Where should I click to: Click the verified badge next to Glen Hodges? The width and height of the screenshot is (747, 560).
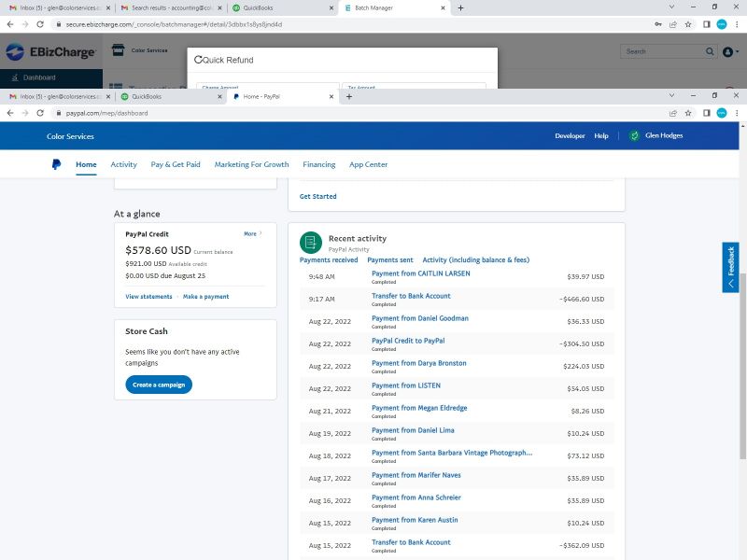pyautogui.click(x=635, y=136)
